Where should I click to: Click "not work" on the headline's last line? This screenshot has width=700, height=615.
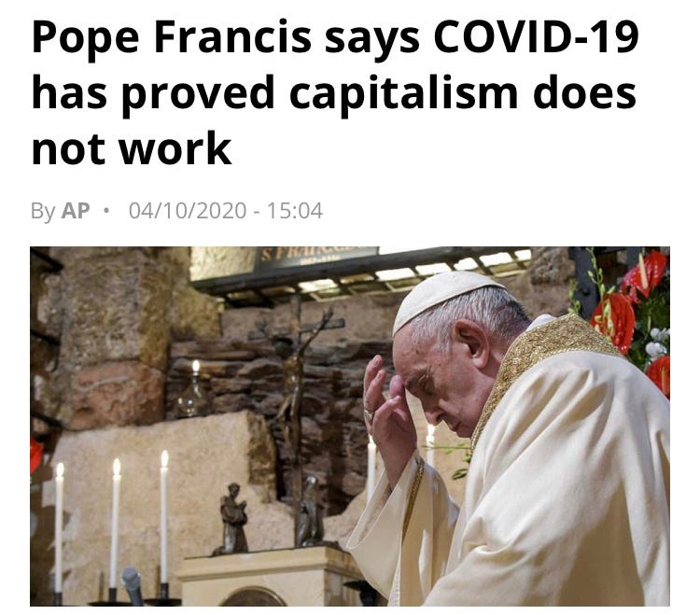(132, 148)
